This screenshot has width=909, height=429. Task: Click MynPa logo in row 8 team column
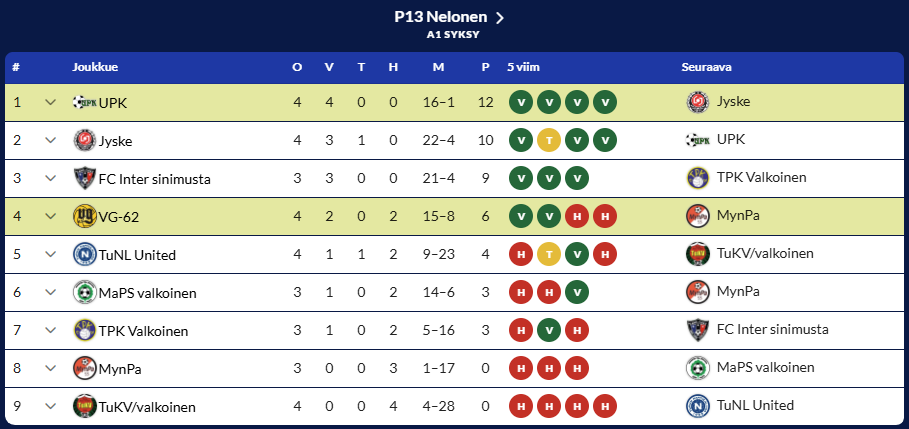coord(85,369)
